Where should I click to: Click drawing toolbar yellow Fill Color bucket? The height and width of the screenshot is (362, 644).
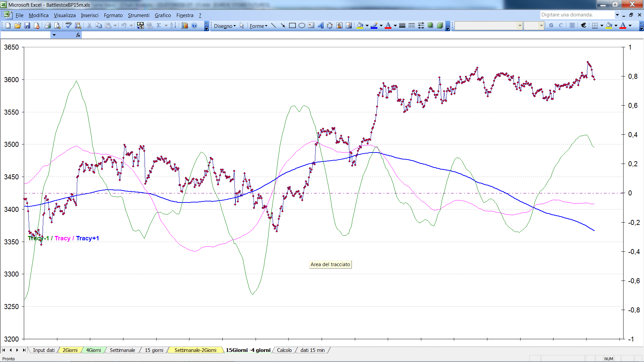click(360, 25)
